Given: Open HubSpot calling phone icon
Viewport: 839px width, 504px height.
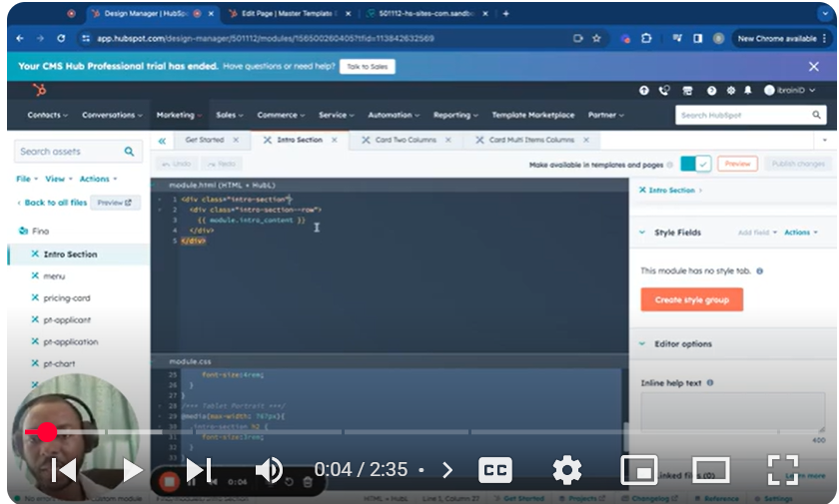Looking at the screenshot, I should tap(664, 91).
